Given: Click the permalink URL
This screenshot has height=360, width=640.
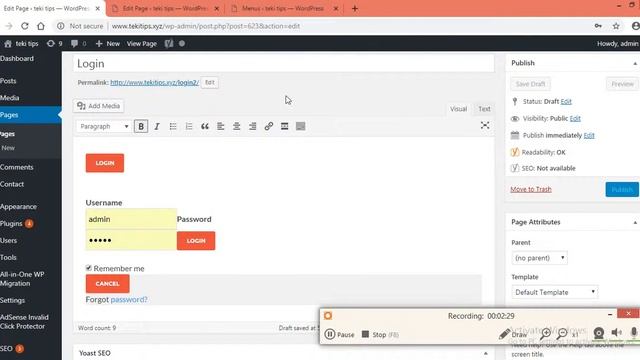Looking at the screenshot, I should (x=154, y=82).
